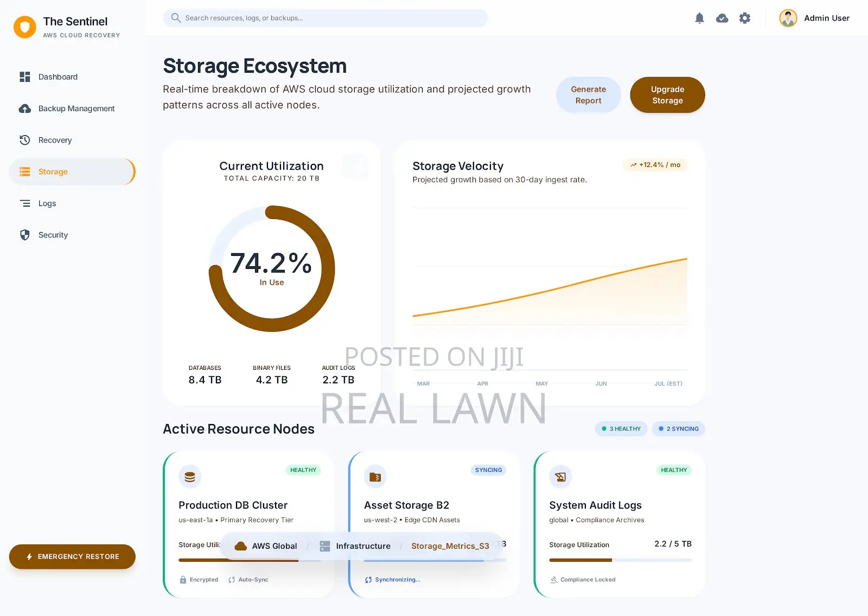Image resolution: width=868 pixels, height=616 pixels.
Task: Click the us-east-1a Primary Recovery Tier text
Action: coord(236,520)
